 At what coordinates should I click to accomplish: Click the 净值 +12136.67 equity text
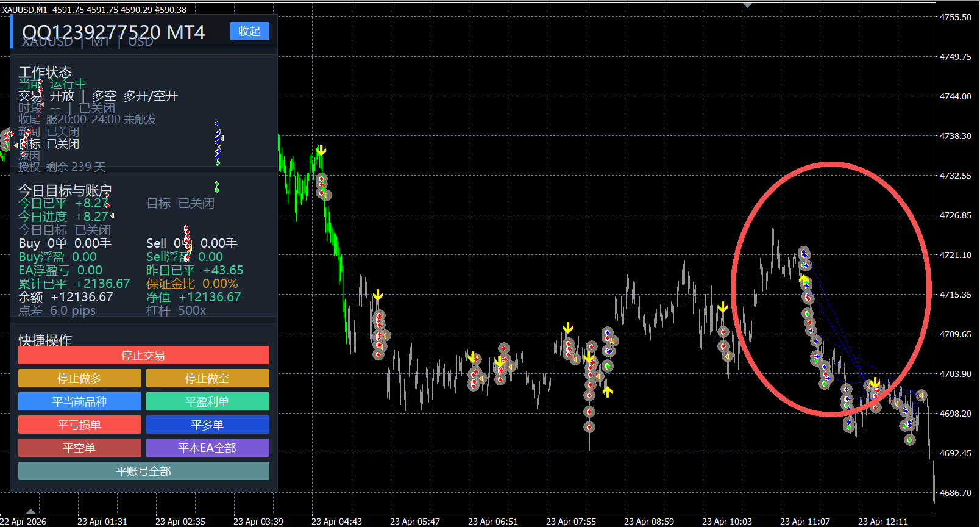[x=194, y=297]
